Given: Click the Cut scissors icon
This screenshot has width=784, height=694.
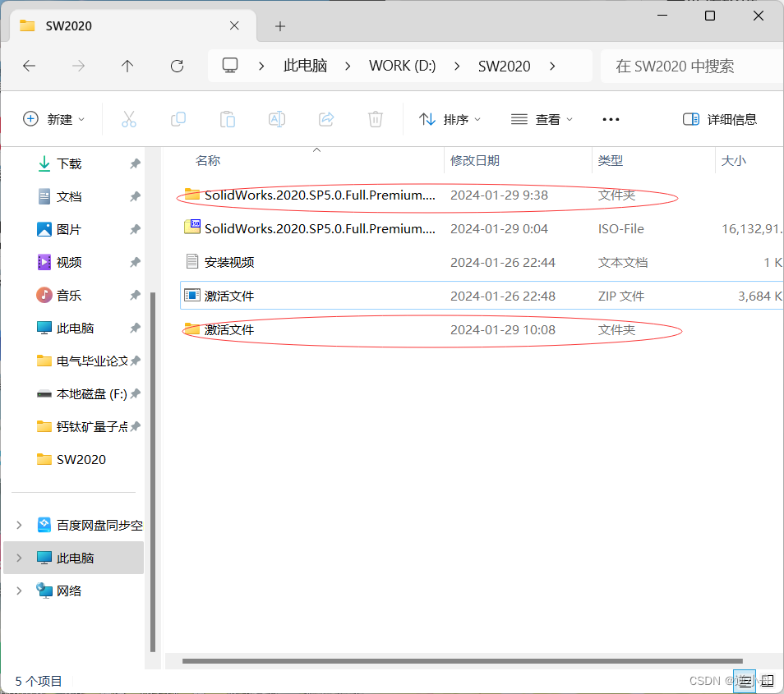Looking at the screenshot, I should (x=129, y=119).
